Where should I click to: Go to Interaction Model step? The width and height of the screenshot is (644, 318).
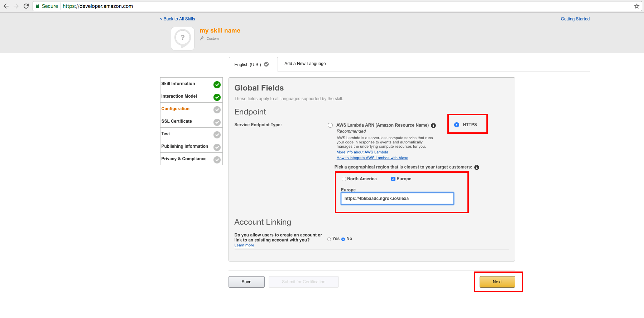pyautogui.click(x=191, y=96)
